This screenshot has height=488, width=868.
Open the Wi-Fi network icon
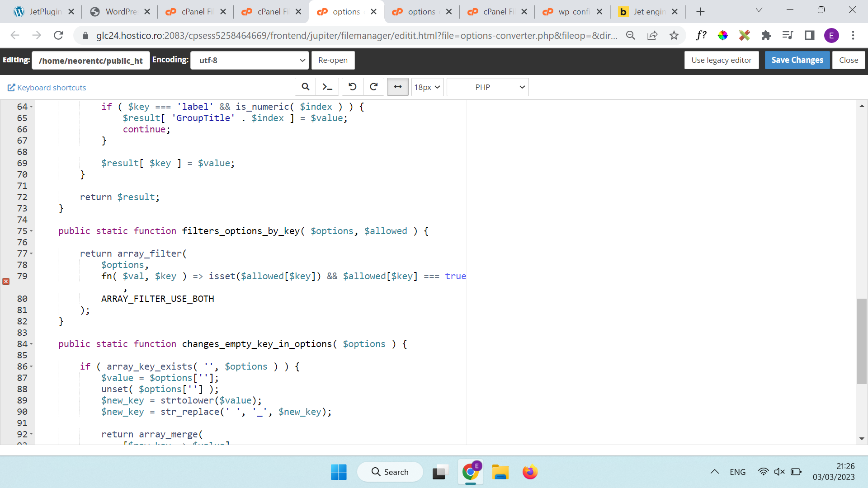click(x=763, y=472)
